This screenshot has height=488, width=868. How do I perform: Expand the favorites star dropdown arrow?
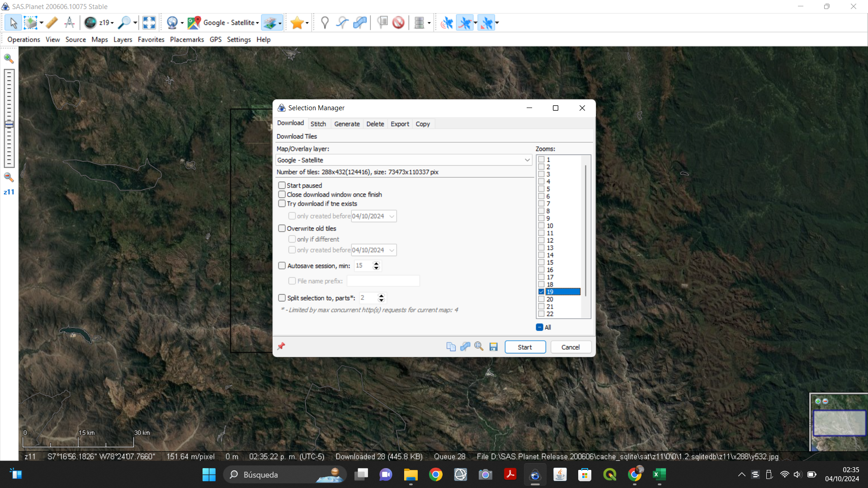(x=307, y=23)
